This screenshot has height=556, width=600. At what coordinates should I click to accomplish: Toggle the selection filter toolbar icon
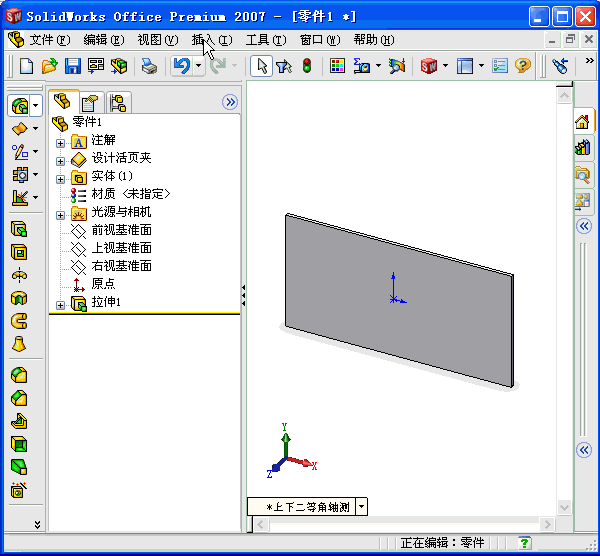pyautogui.click(x=284, y=66)
